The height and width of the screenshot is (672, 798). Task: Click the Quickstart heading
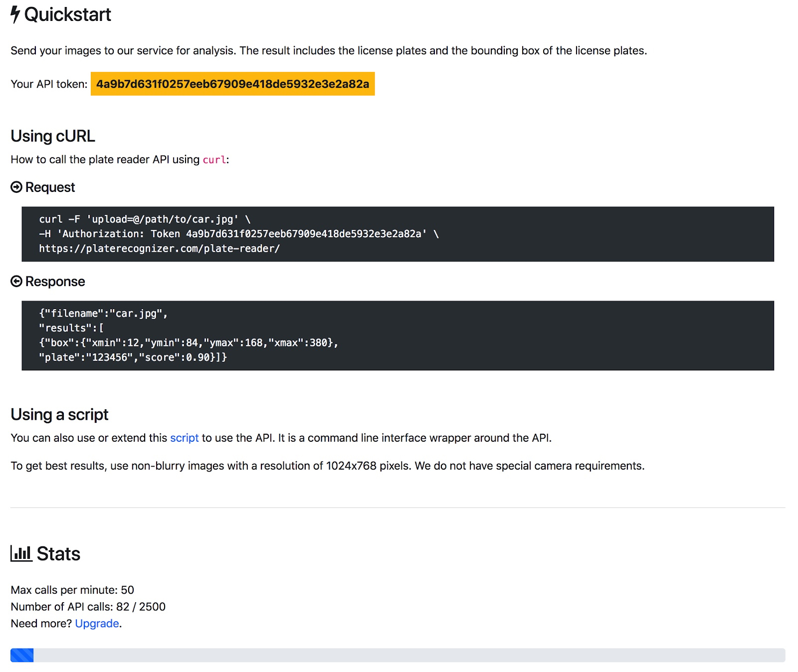click(67, 14)
